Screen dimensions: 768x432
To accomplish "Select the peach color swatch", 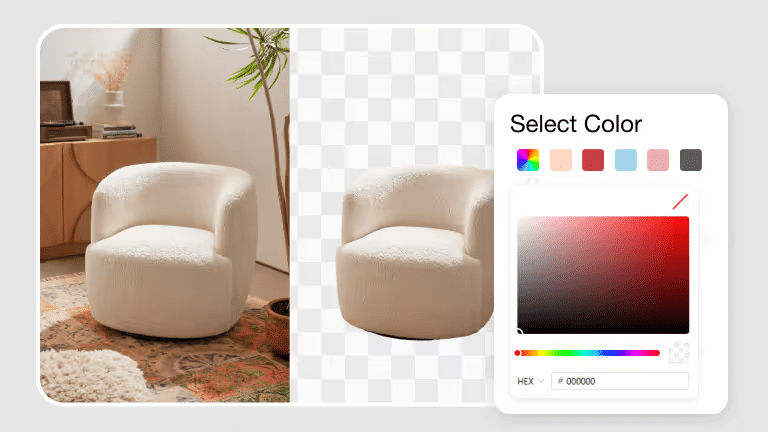I will pos(560,160).
